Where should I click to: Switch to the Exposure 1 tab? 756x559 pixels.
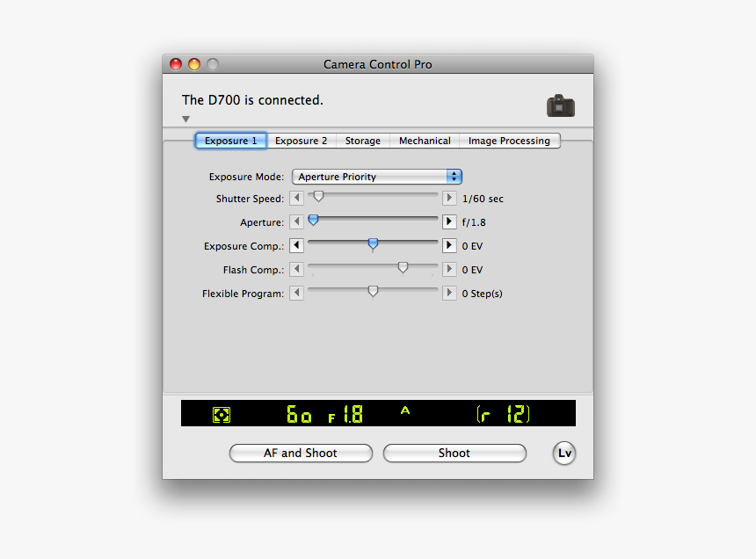coord(230,141)
